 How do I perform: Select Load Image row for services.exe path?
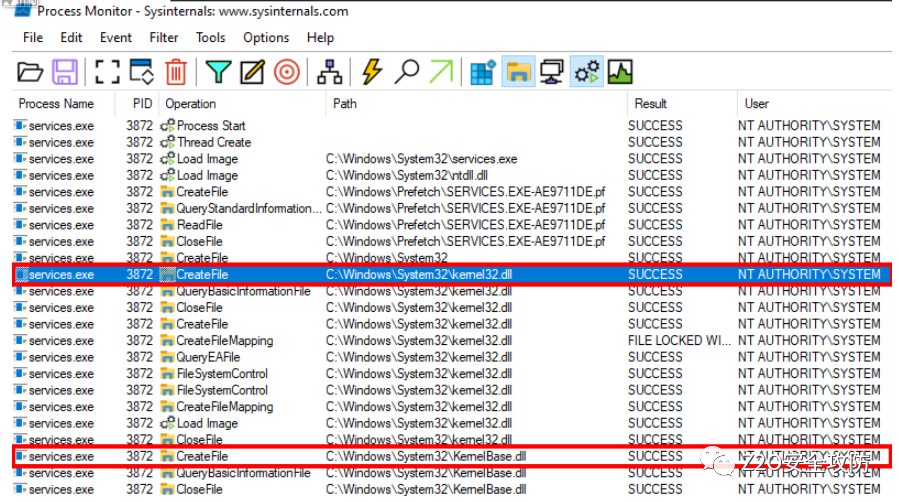tap(452, 159)
